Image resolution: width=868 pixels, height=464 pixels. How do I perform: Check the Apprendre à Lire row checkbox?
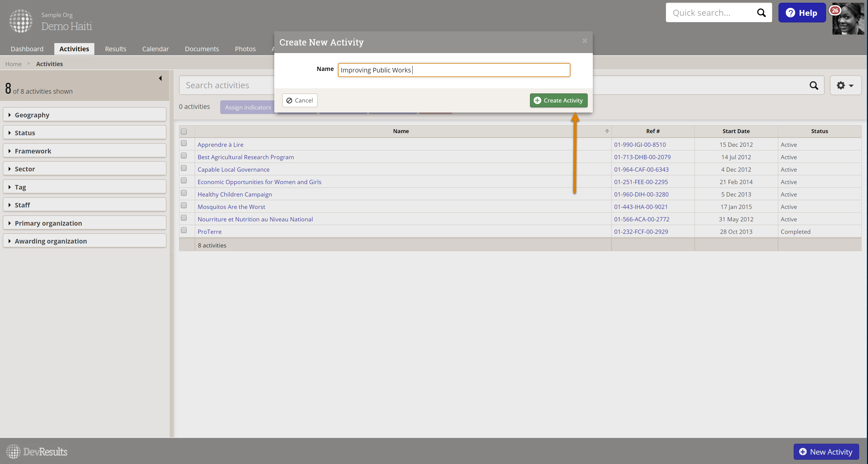tap(184, 143)
